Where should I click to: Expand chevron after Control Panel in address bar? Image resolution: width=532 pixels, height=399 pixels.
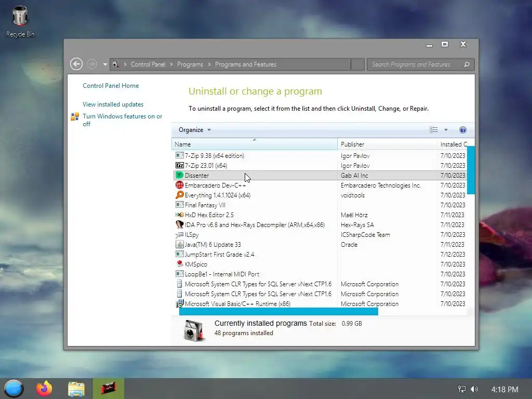pyautogui.click(x=171, y=64)
